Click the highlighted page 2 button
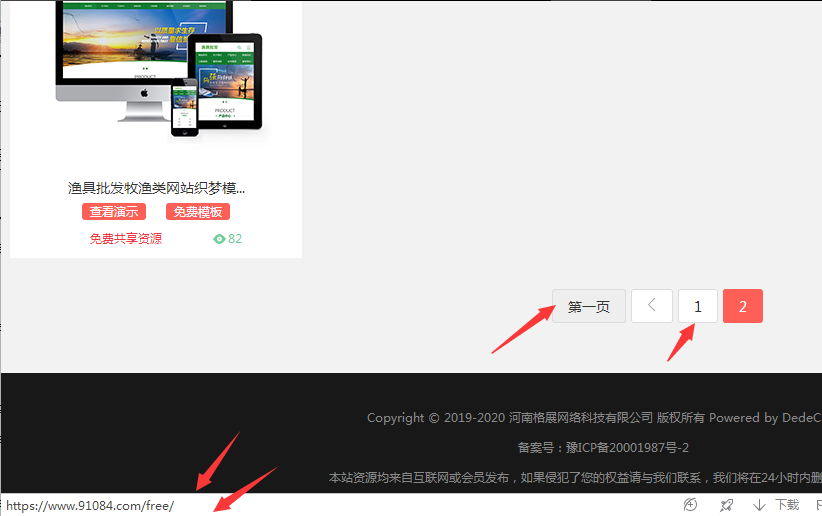822x516 pixels. (x=742, y=306)
